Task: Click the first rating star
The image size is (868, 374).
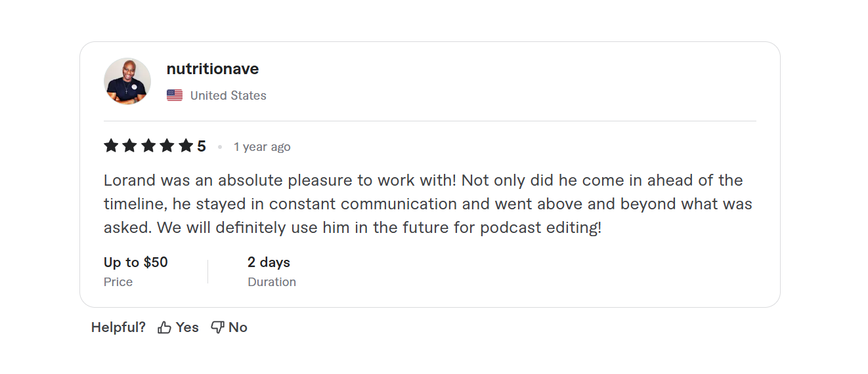Action: coord(111,146)
